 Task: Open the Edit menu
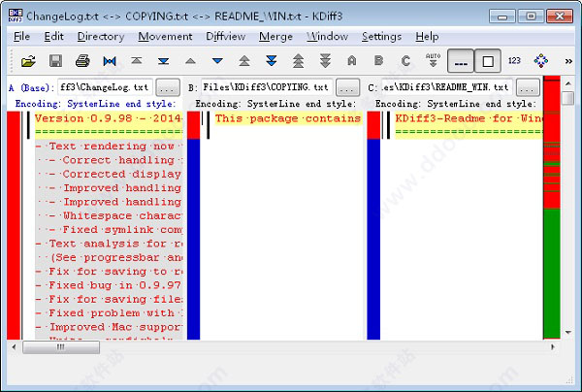pos(53,36)
